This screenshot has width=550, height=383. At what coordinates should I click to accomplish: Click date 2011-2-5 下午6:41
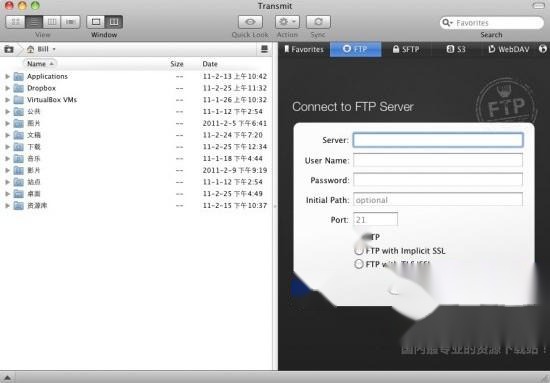point(235,123)
